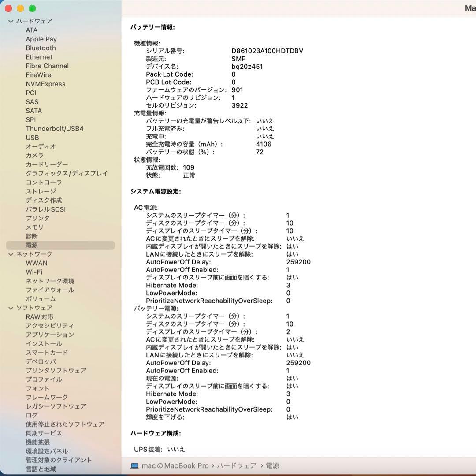476x476 pixels.
Task: Open the Bluetooth hardware information
Action: click(x=41, y=48)
